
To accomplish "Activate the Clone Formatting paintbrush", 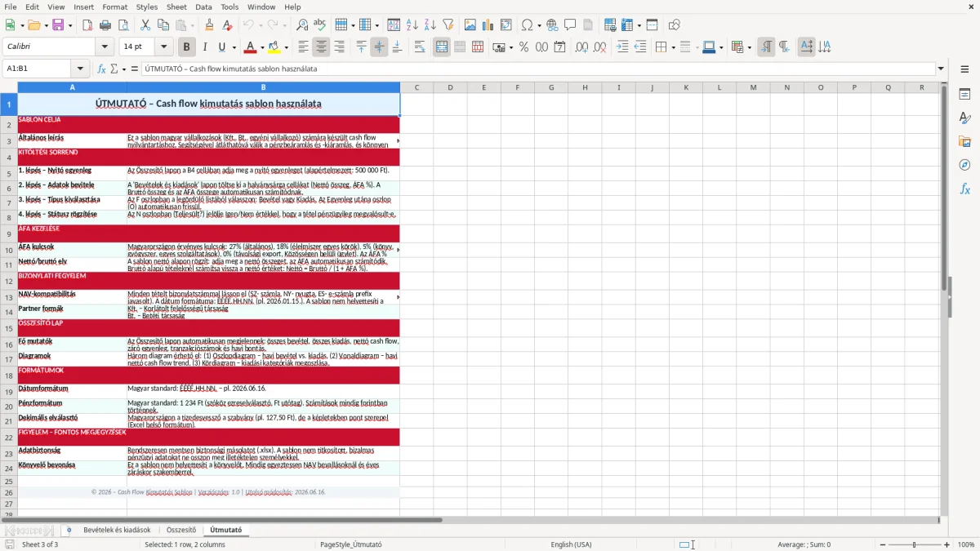I will click(209, 25).
